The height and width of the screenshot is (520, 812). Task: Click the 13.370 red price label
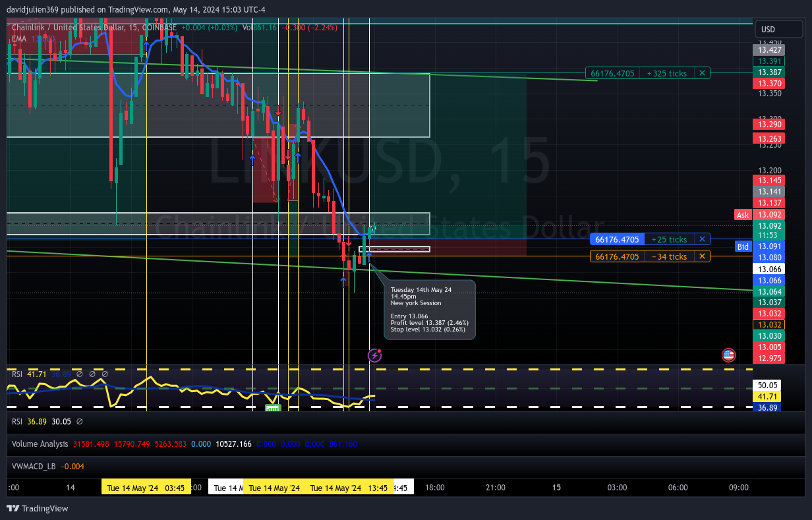point(769,84)
